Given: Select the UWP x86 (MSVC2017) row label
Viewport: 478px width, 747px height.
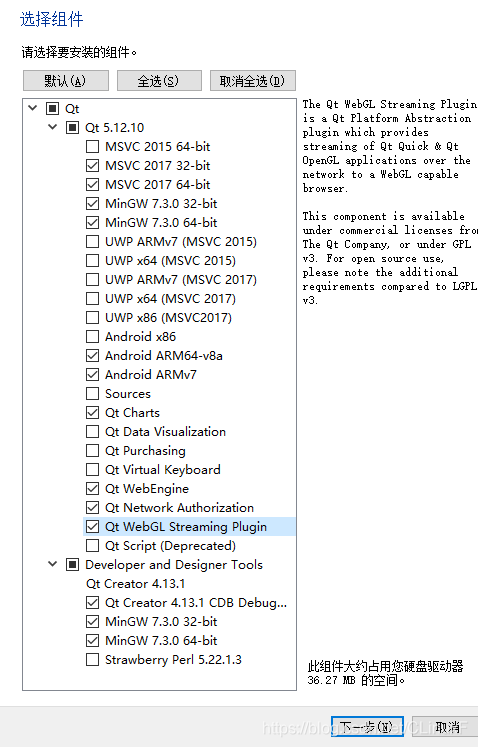Looking at the screenshot, I should (x=168, y=318).
